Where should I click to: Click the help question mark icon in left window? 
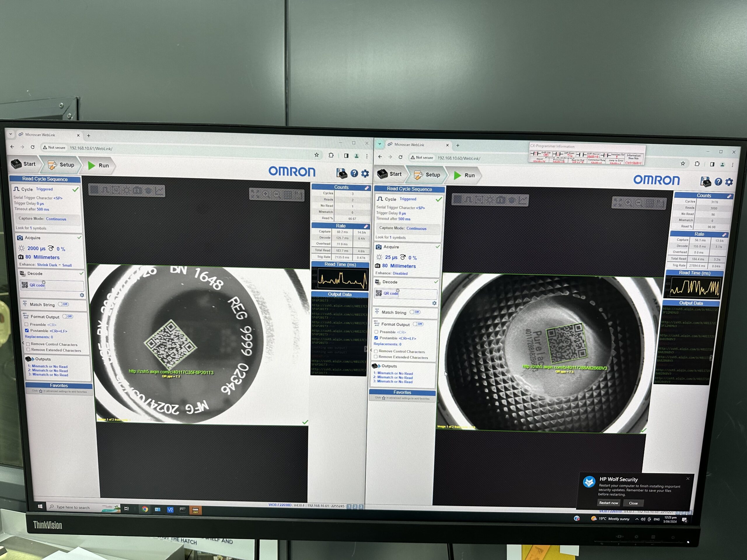354,174
